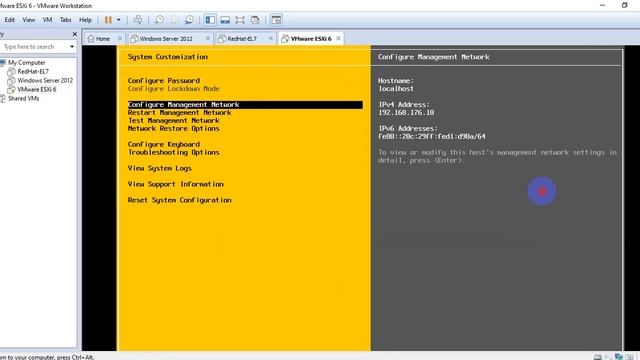Click View System Logs entry
The height and width of the screenshot is (360, 640).
[x=160, y=168]
